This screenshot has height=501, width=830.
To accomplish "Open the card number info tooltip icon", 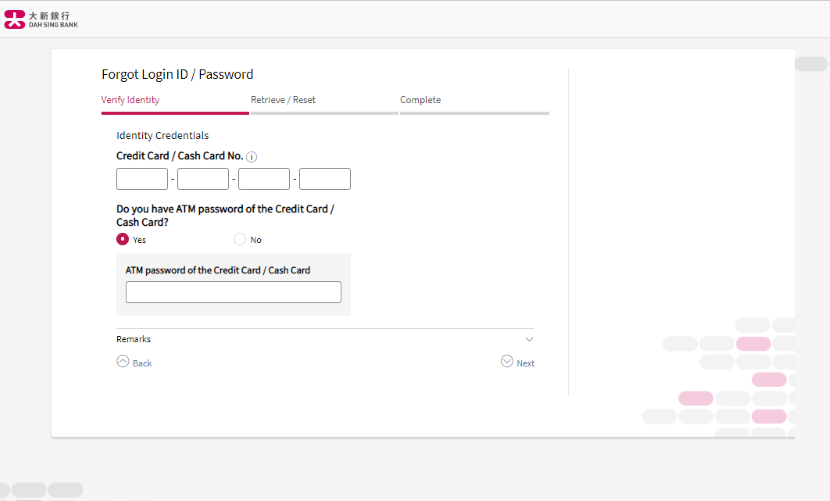I will (x=251, y=157).
